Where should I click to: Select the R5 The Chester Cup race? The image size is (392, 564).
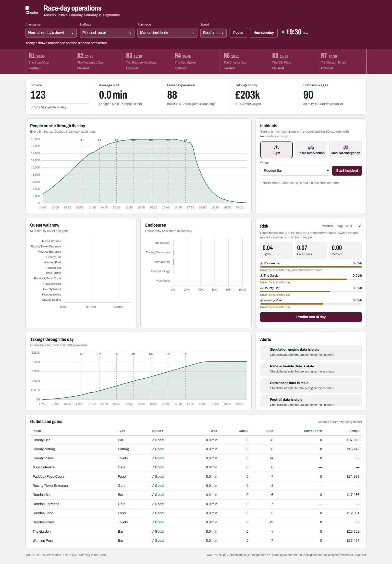(x=245, y=62)
